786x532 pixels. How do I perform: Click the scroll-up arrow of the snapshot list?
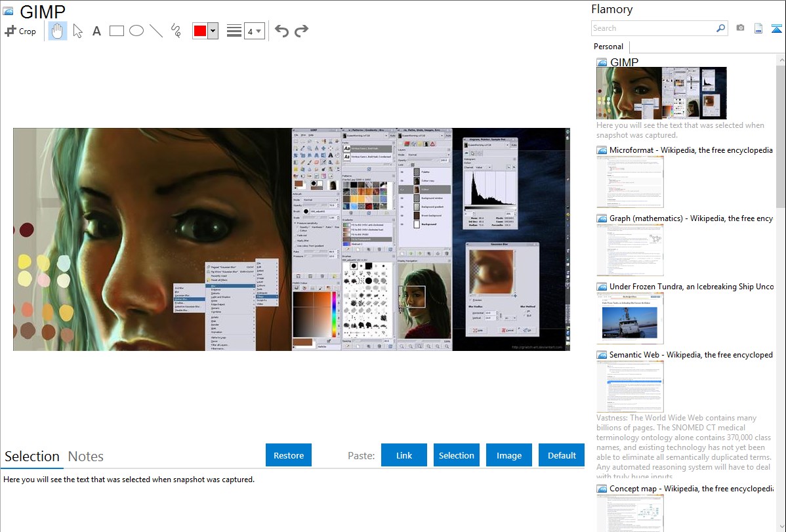pyautogui.click(x=781, y=60)
